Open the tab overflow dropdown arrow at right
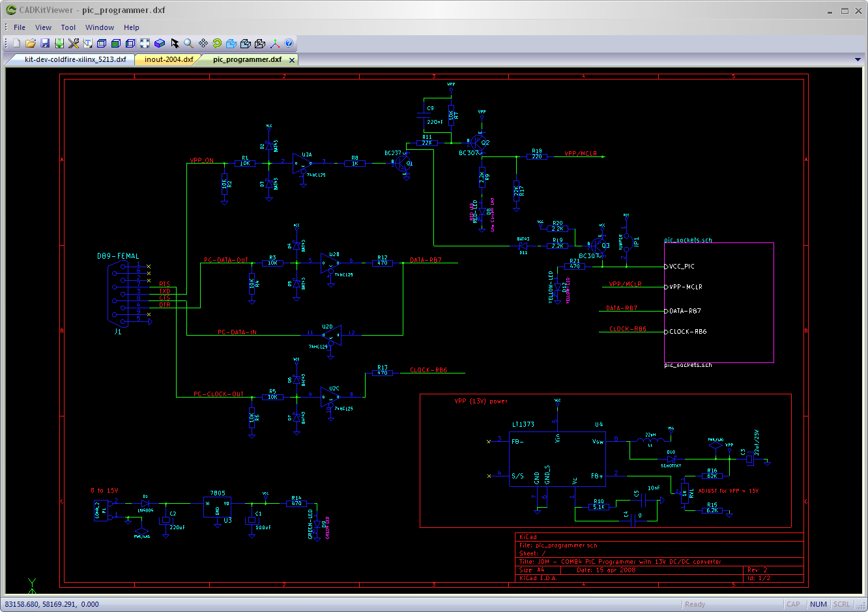 [858, 59]
